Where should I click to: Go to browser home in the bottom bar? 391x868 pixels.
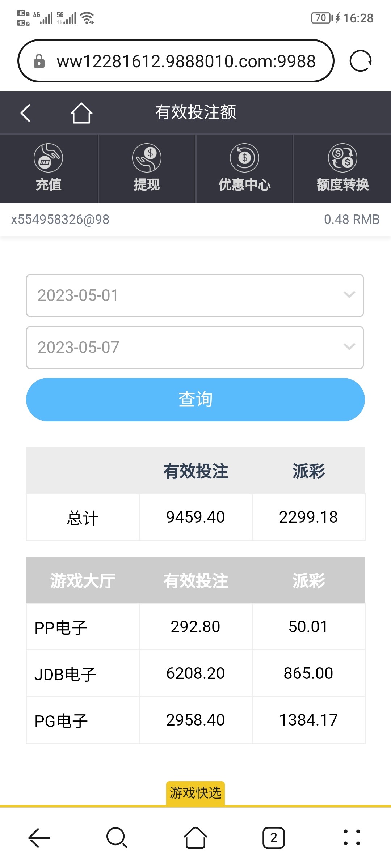click(195, 837)
